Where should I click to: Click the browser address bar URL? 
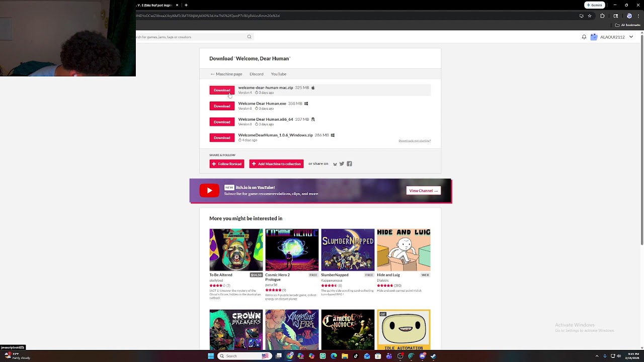208,16
